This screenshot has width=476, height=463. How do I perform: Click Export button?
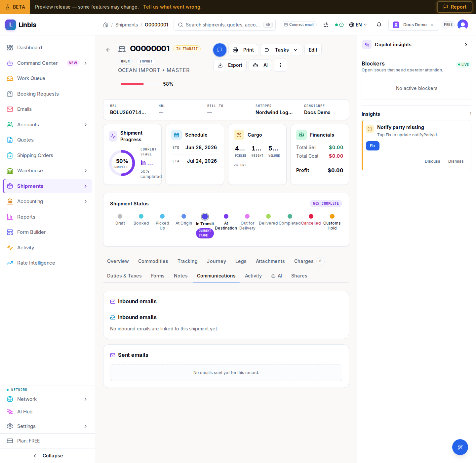click(x=230, y=65)
